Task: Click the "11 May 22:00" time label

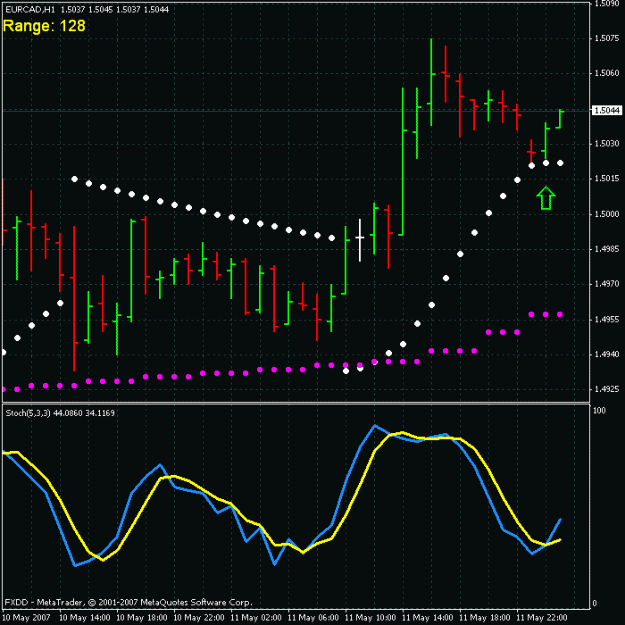Action: 542,617
